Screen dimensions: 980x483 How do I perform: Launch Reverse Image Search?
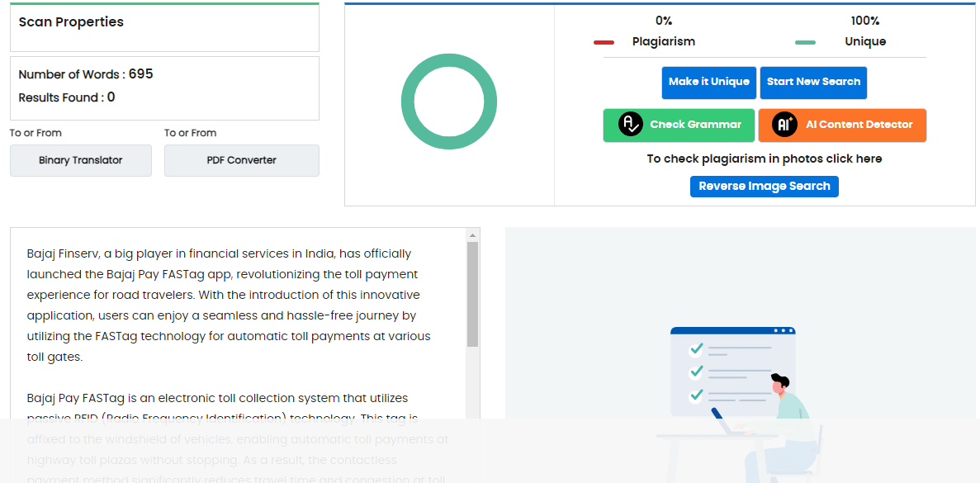click(764, 187)
